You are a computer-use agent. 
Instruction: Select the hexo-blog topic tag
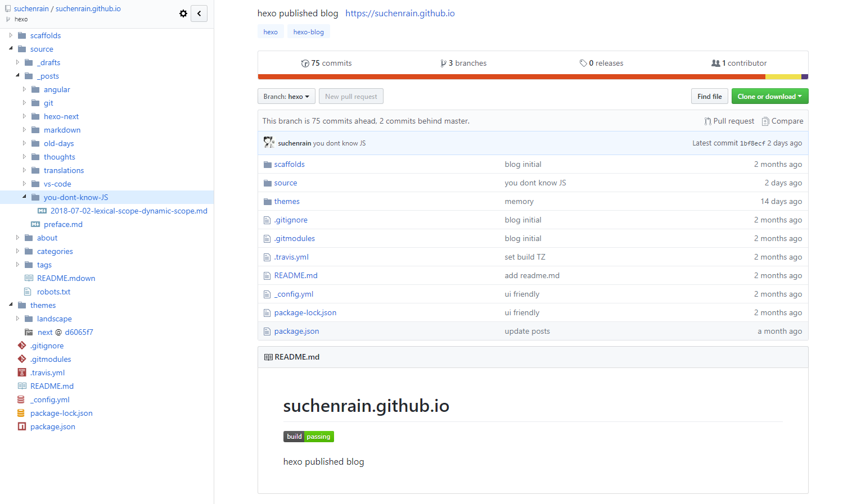(309, 32)
